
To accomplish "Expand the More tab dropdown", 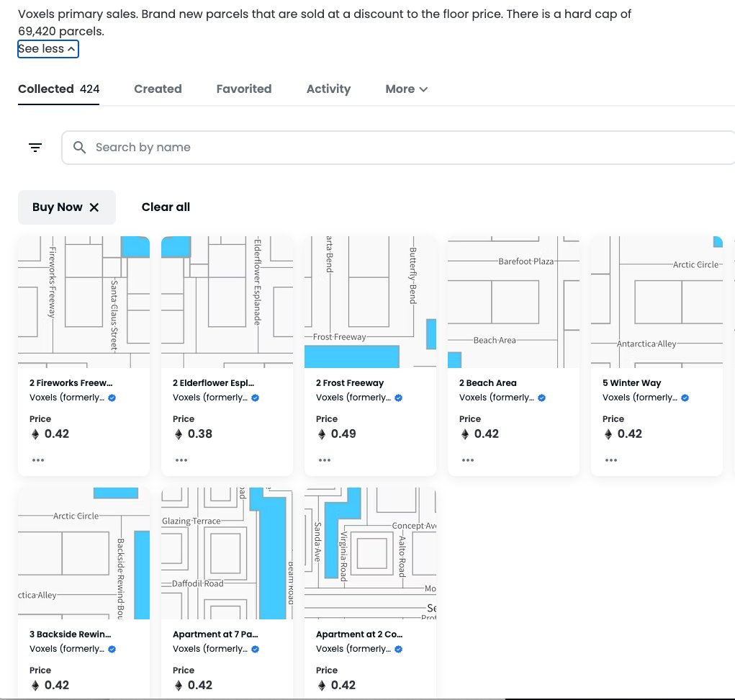I will coord(407,89).
